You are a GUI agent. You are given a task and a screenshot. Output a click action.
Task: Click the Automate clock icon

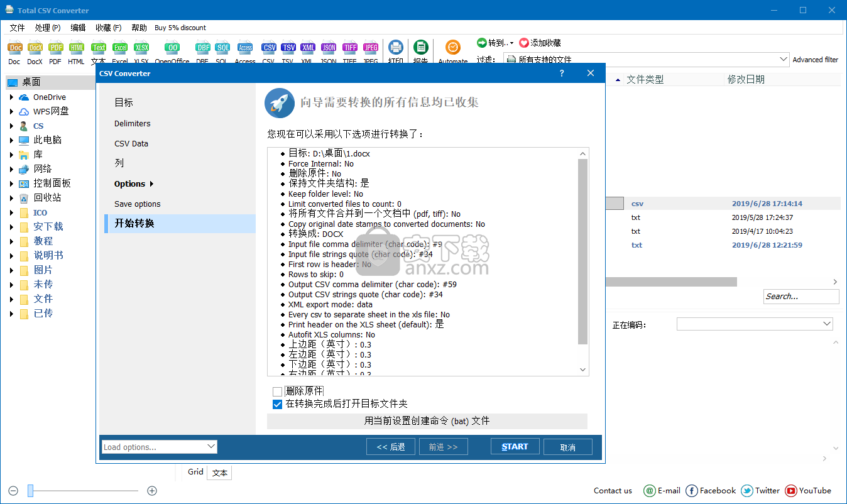click(x=453, y=47)
